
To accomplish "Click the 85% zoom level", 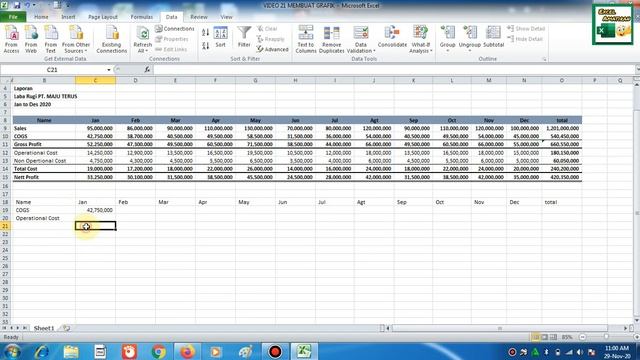I will coord(567,337).
